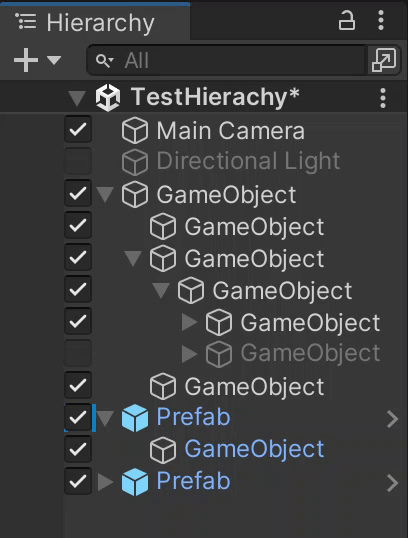Screen dimensions: 408x538
Task: Click the cube icon of Main Camera
Action: [135, 130]
